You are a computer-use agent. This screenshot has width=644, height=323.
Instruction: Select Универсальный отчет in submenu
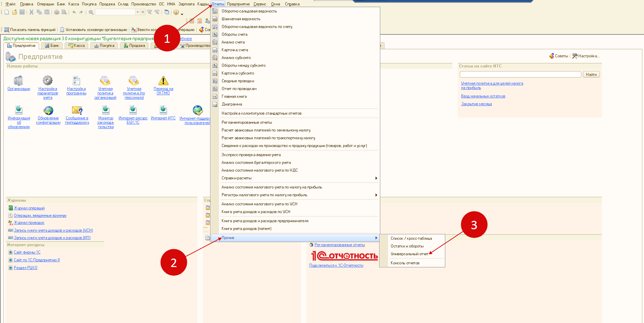(410, 254)
